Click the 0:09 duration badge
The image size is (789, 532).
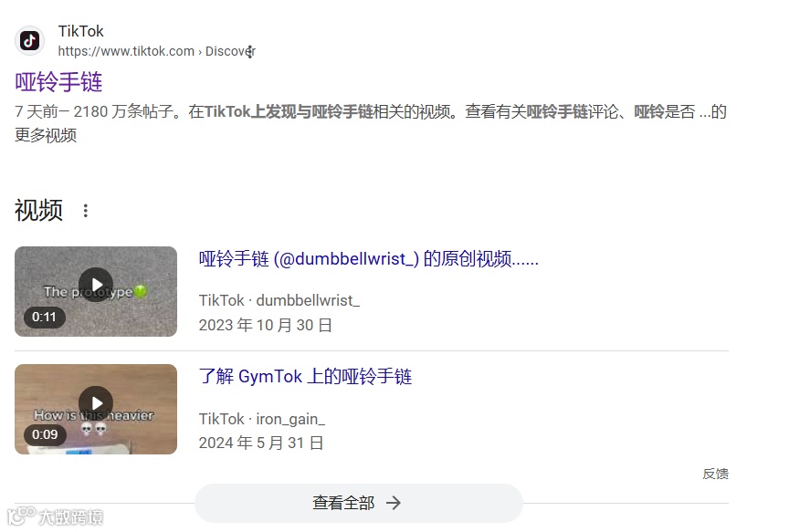pyautogui.click(x=45, y=434)
